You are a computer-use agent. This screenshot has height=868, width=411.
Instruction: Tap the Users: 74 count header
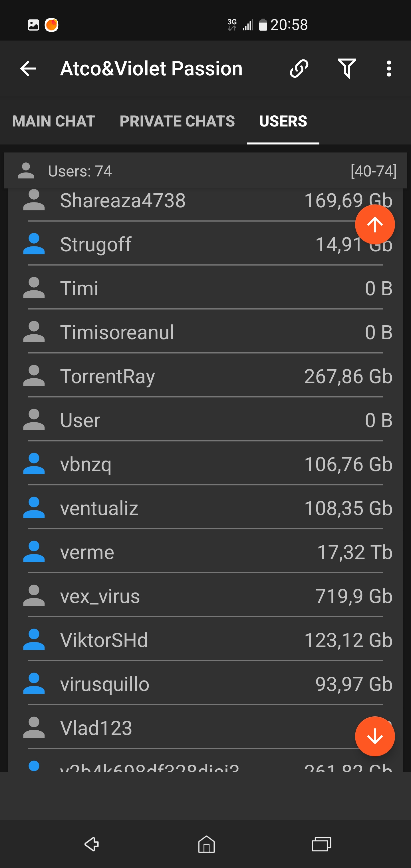pos(80,171)
